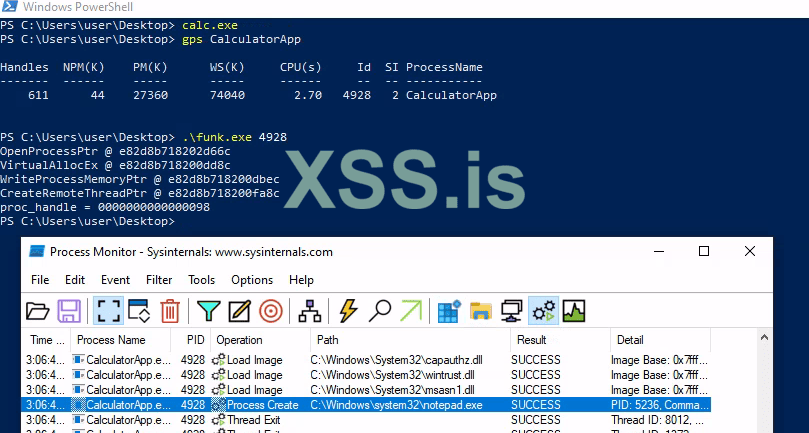Click the scroll up arrow in event list
The image size is (809, 433).
pyautogui.click(x=765, y=338)
